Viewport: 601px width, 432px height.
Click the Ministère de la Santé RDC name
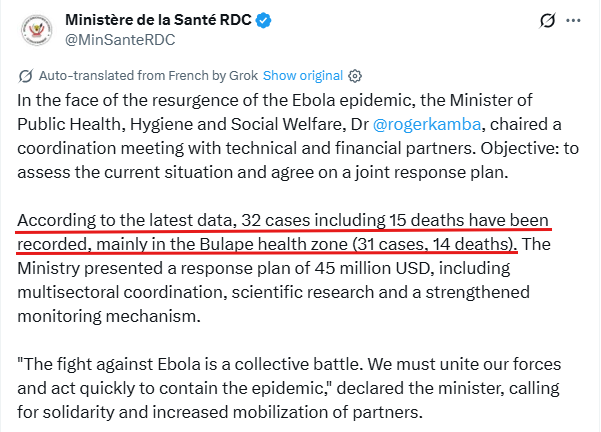tap(158, 20)
